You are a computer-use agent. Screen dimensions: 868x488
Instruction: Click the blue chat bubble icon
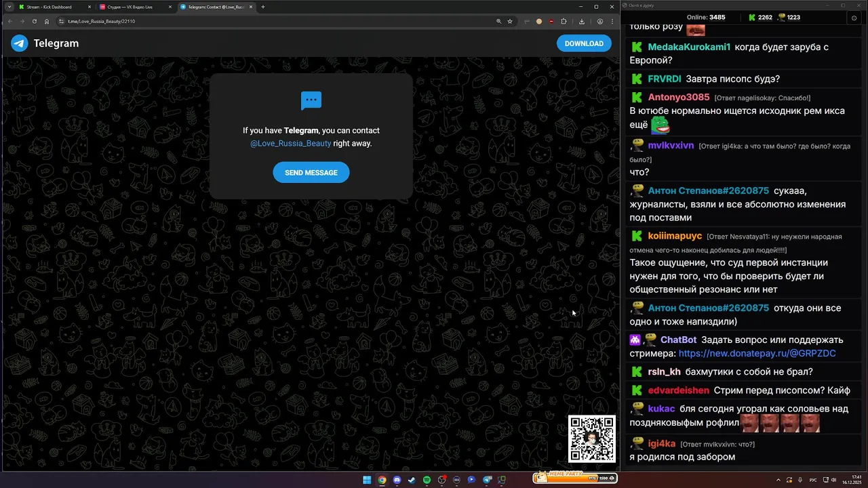click(x=311, y=101)
